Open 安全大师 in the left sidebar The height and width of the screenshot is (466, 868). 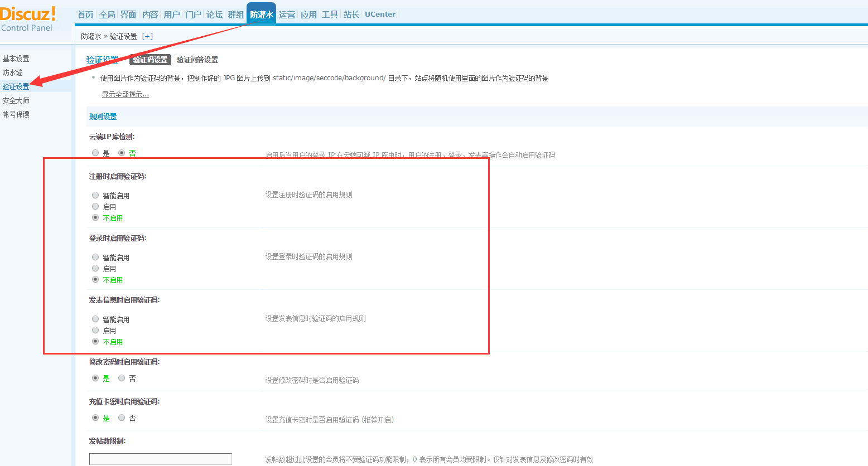16,100
